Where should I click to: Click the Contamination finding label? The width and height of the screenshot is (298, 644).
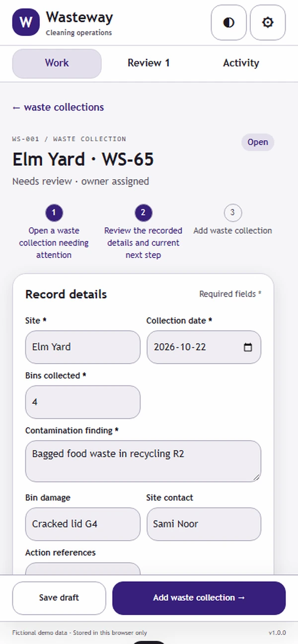coord(72,430)
